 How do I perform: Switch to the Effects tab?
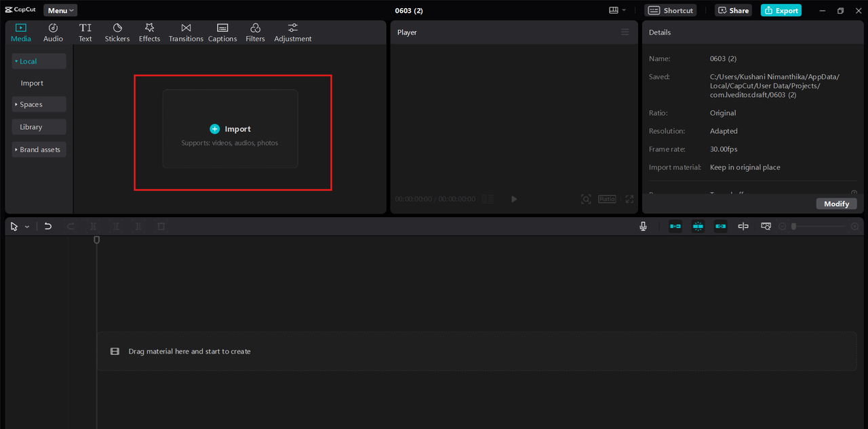click(x=149, y=33)
